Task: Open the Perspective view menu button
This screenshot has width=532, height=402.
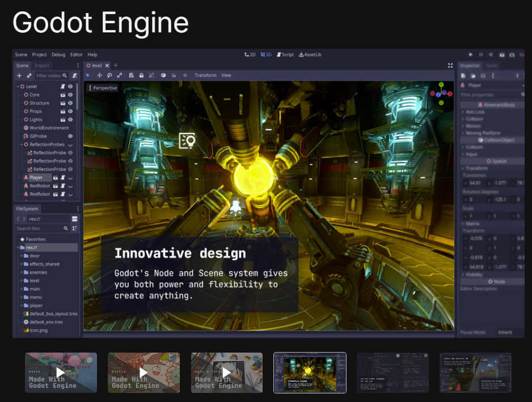Action: point(103,88)
